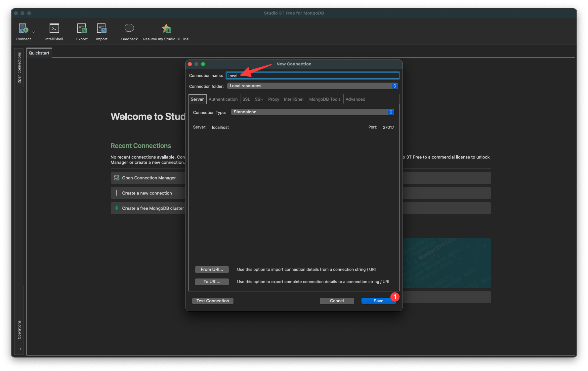Click the Export toolbar icon
The image size is (588, 371).
pyautogui.click(x=82, y=28)
